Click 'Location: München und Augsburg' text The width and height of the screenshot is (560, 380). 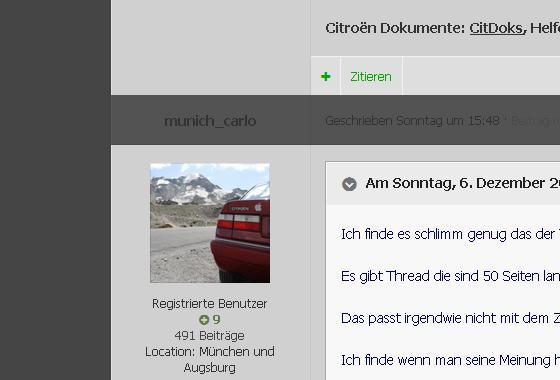pos(210,360)
